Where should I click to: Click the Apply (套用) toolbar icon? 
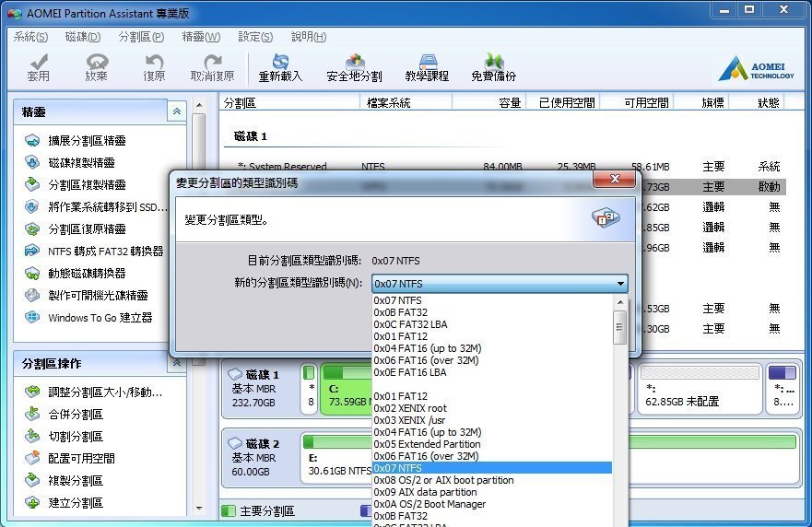tap(39, 68)
